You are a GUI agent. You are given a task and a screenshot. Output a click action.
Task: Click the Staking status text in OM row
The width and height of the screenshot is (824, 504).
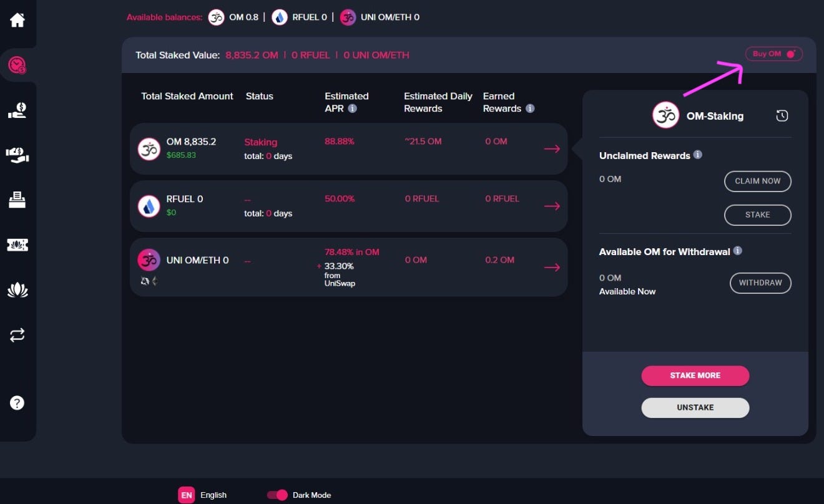pyautogui.click(x=261, y=142)
